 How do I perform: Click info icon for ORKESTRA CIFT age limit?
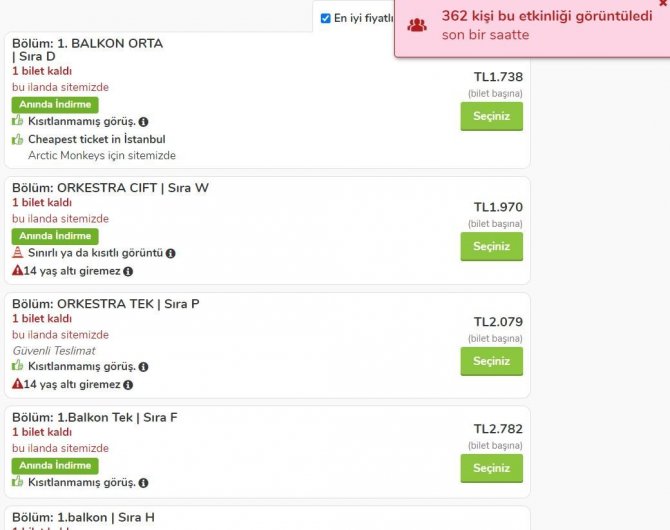(x=128, y=271)
